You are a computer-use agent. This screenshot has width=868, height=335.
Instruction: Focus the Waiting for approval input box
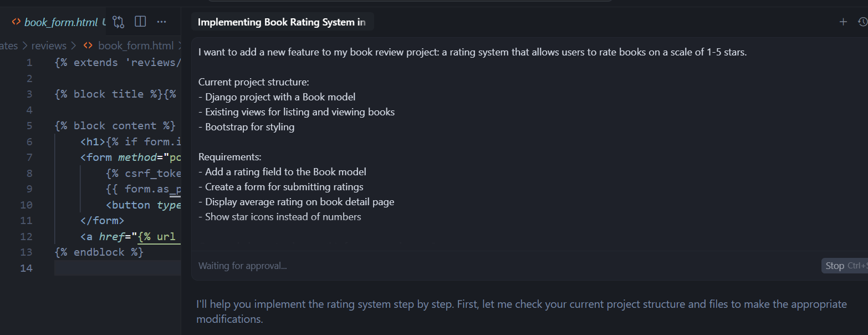(499, 266)
